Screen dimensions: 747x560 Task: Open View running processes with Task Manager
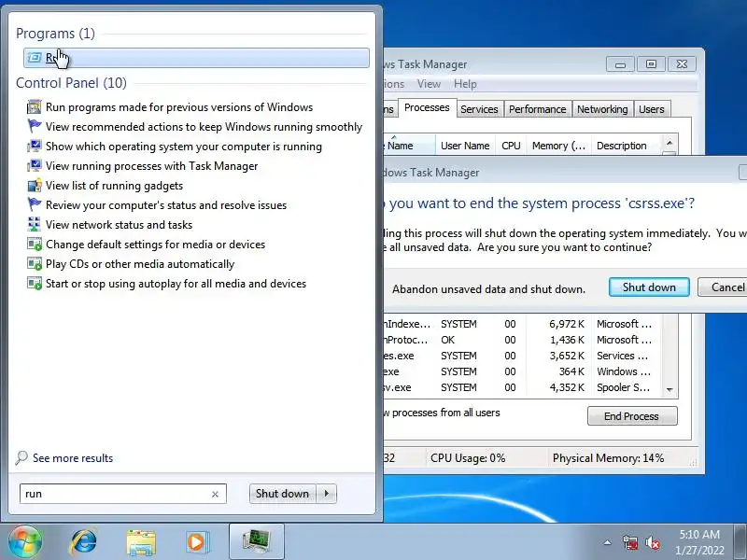point(151,166)
